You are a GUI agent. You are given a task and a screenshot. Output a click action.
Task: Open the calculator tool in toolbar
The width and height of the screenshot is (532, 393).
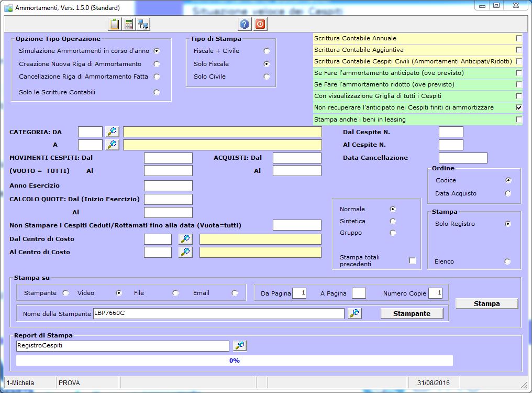(x=128, y=24)
